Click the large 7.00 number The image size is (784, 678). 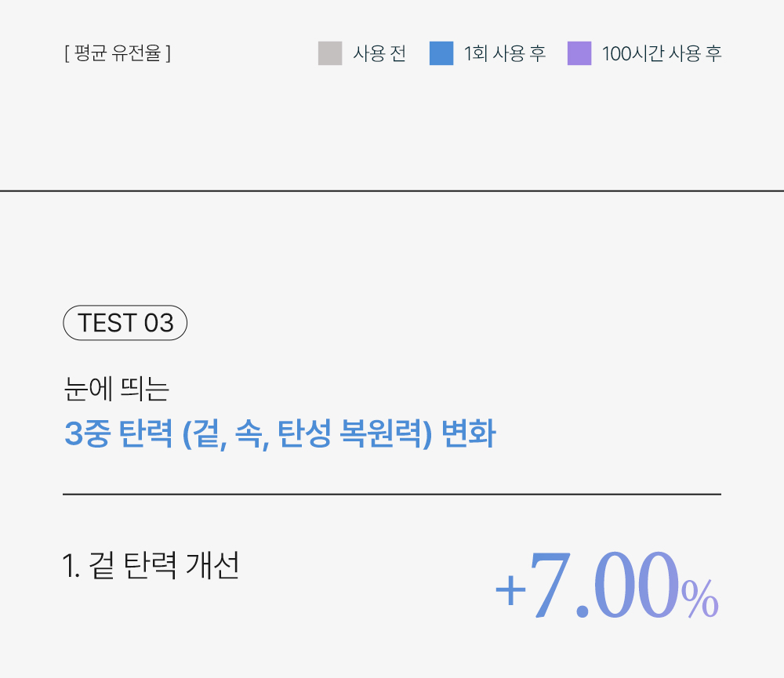pyautogui.click(x=602, y=586)
